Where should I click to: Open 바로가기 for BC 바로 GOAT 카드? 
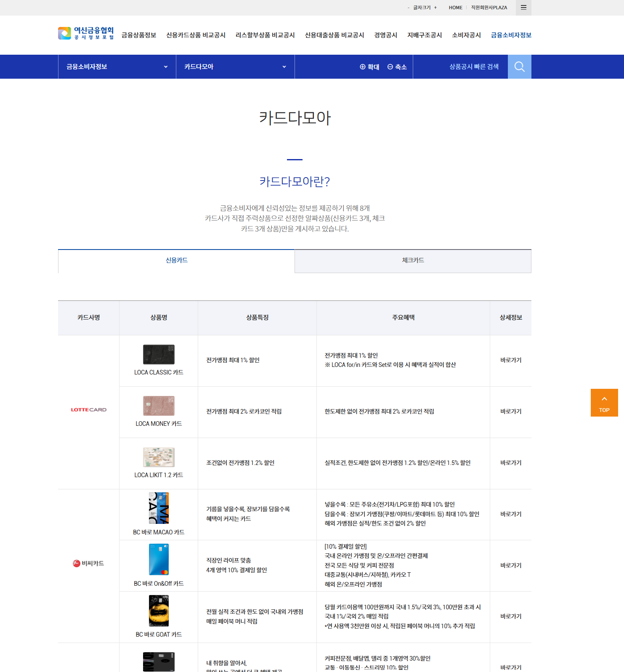tap(511, 616)
